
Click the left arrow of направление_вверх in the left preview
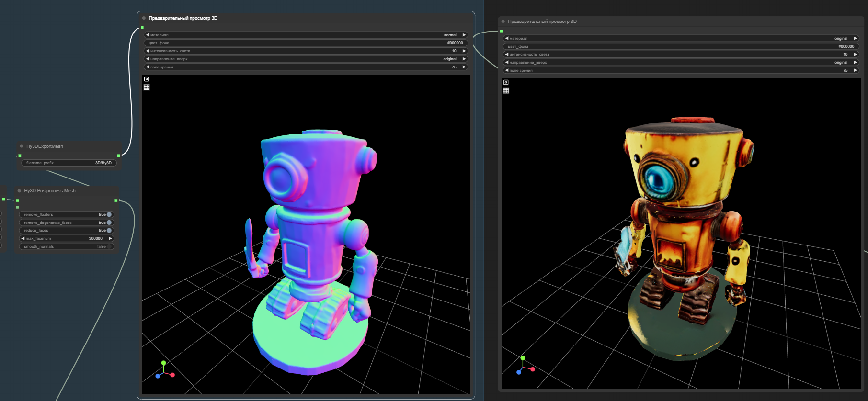pos(148,59)
